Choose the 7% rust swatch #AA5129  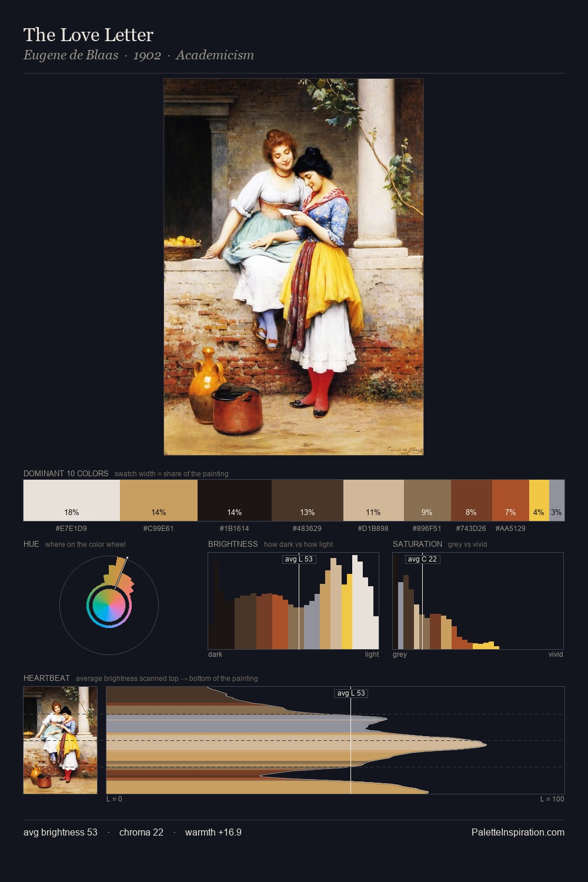(x=510, y=500)
